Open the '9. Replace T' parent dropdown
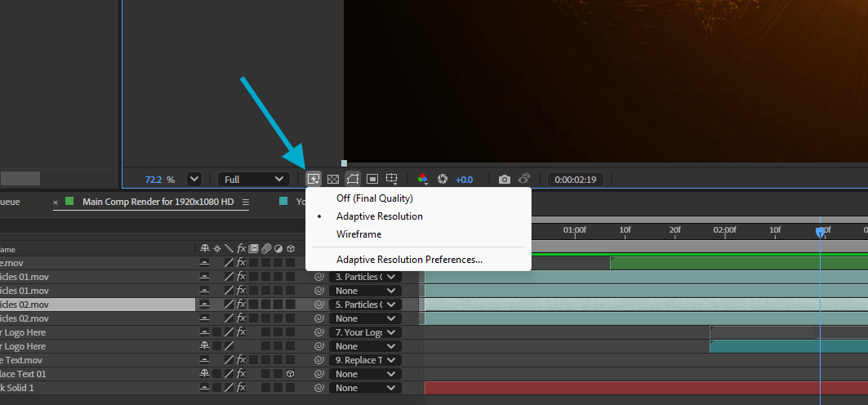Screen dimensions: 868x405 (x=365, y=360)
